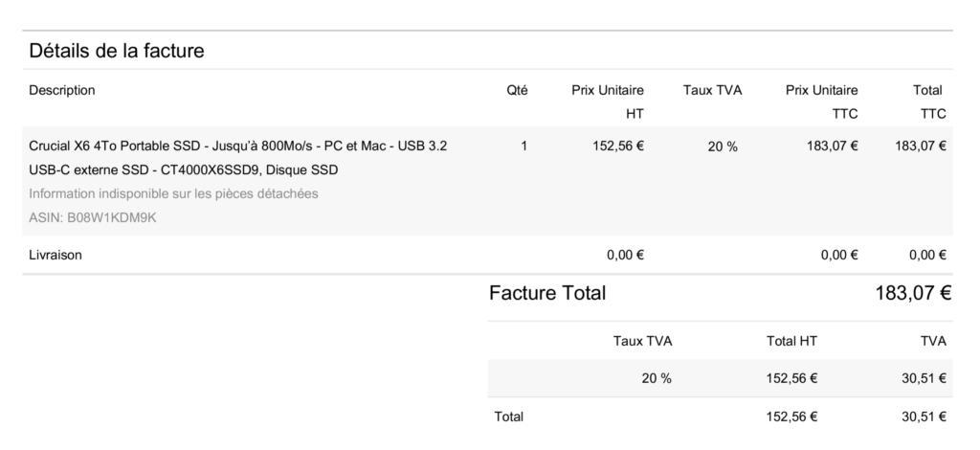Select the Crucial X6 4To Portable SSD description
Image resolution: width=980 pixels, height=450 pixels.
pyautogui.click(x=237, y=157)
